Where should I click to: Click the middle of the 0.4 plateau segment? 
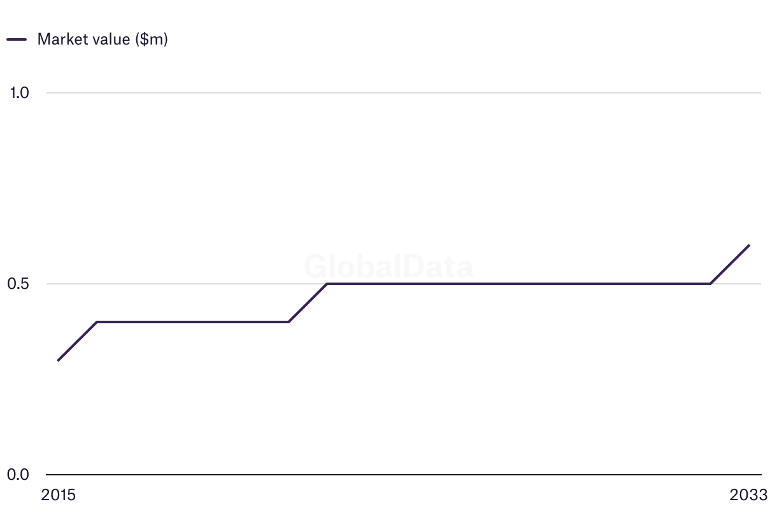(192, 322)
